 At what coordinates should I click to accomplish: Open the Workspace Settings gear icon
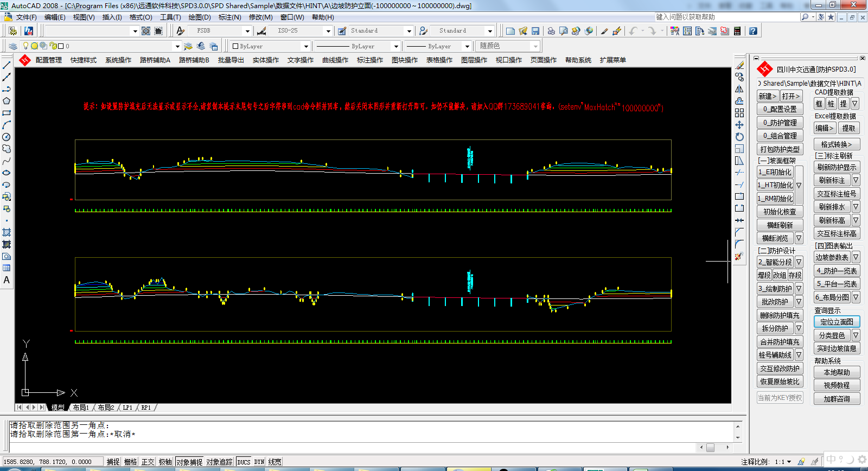click(x=146, y=31)
